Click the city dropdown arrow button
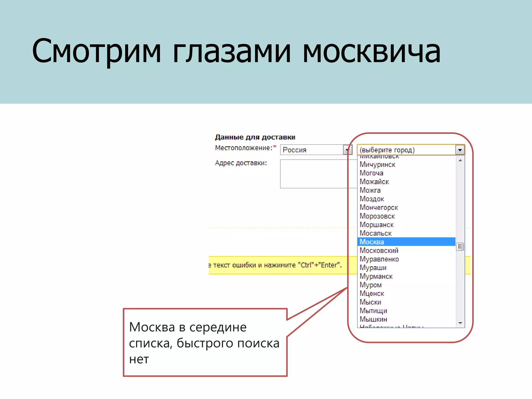The width and height of the screenshot is (532, 399). [x=460, y=150]
